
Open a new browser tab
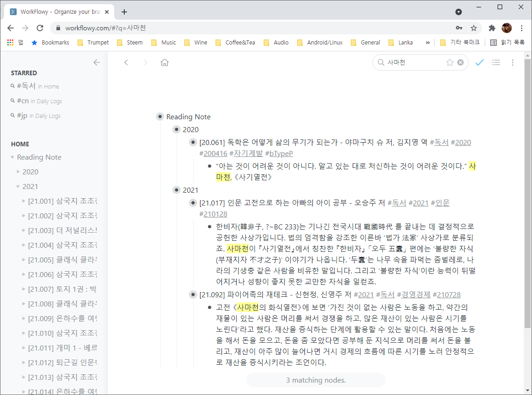pyautogui.click(x=124, y=12)
